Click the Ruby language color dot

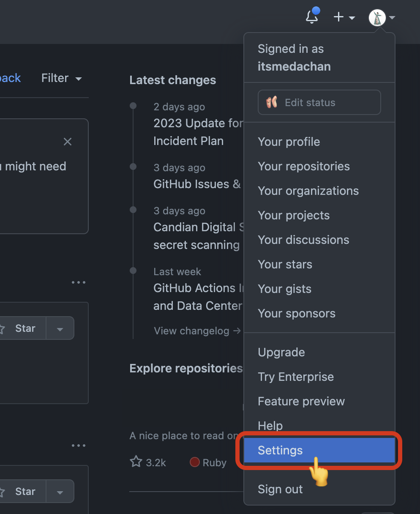194,462
